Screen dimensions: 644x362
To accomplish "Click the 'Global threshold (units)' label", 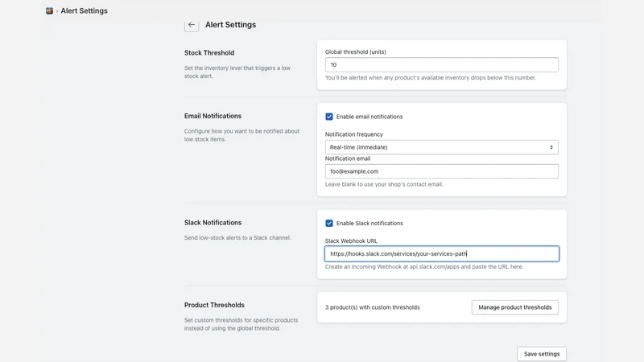I will pos(355,51).
